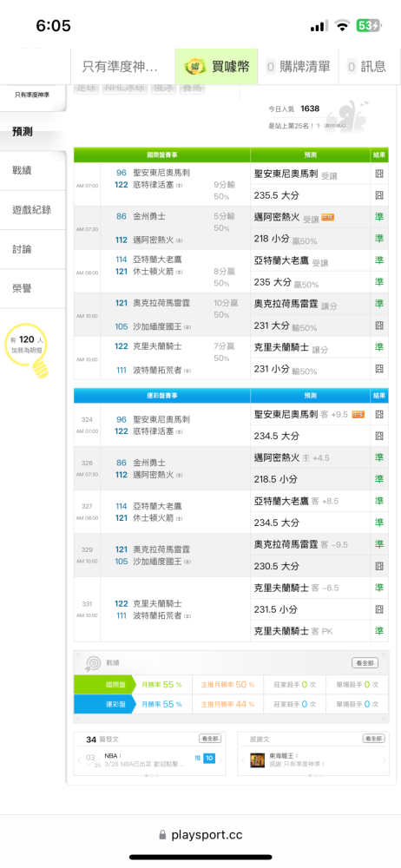
Task: Open the 訊息 menu item
Action: [366, 67]
